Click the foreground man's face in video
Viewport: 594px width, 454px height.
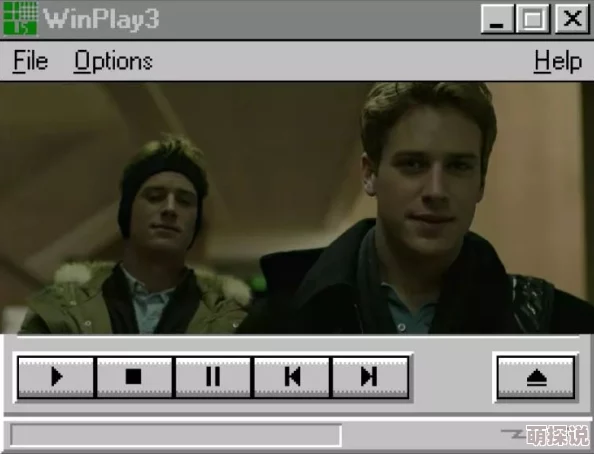428,189
